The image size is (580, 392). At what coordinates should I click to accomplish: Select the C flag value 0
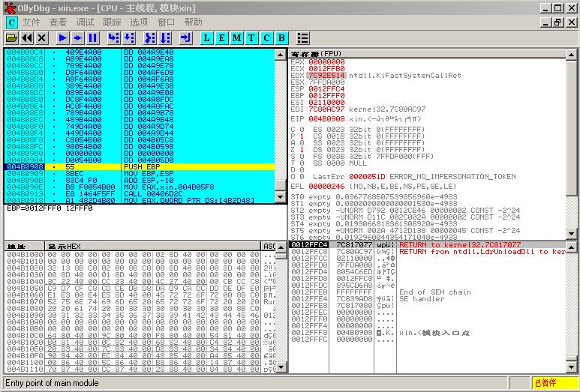pyautogui.click(x=302, y=130)
